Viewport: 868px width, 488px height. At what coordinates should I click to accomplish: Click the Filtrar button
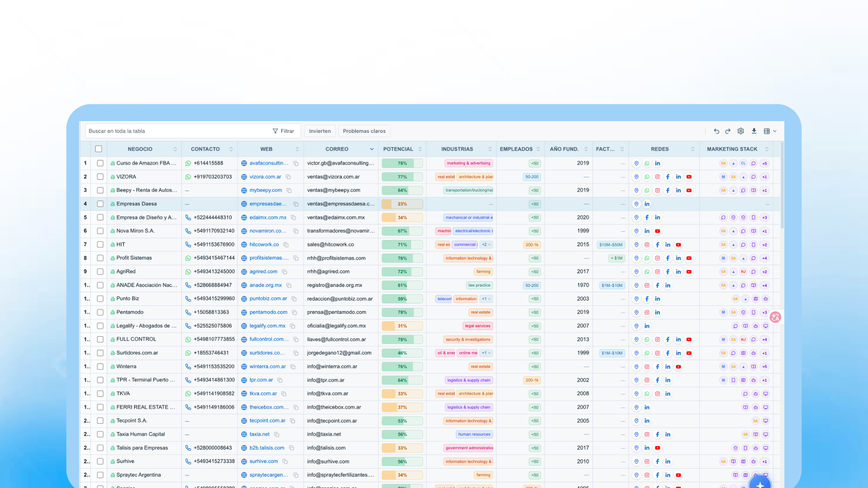[x=283, y=131]
